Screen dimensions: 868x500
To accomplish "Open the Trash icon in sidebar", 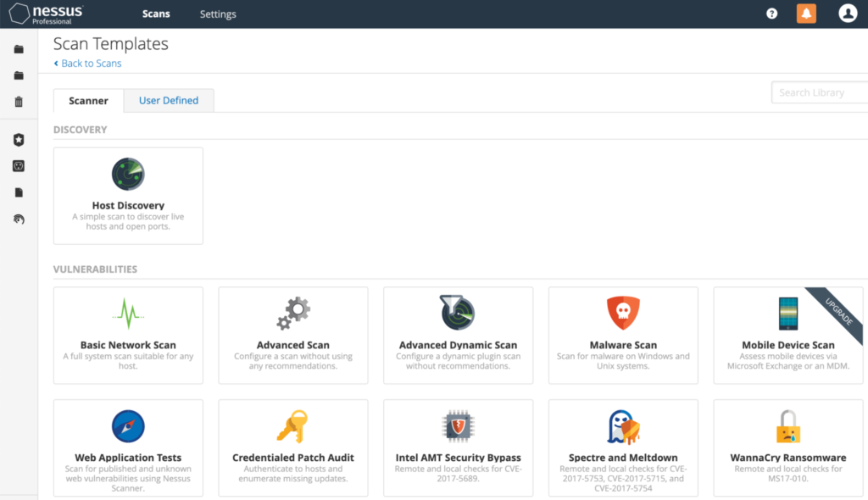I will tap(19, 102).
